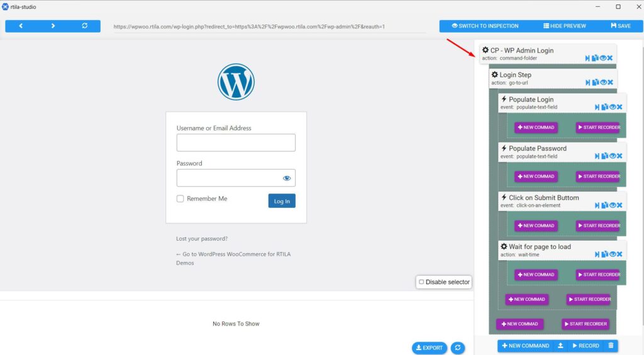The width and height of the screenshot is (644, 355).
Task: Click the blue Log In button
Action: tap(282, 201)
